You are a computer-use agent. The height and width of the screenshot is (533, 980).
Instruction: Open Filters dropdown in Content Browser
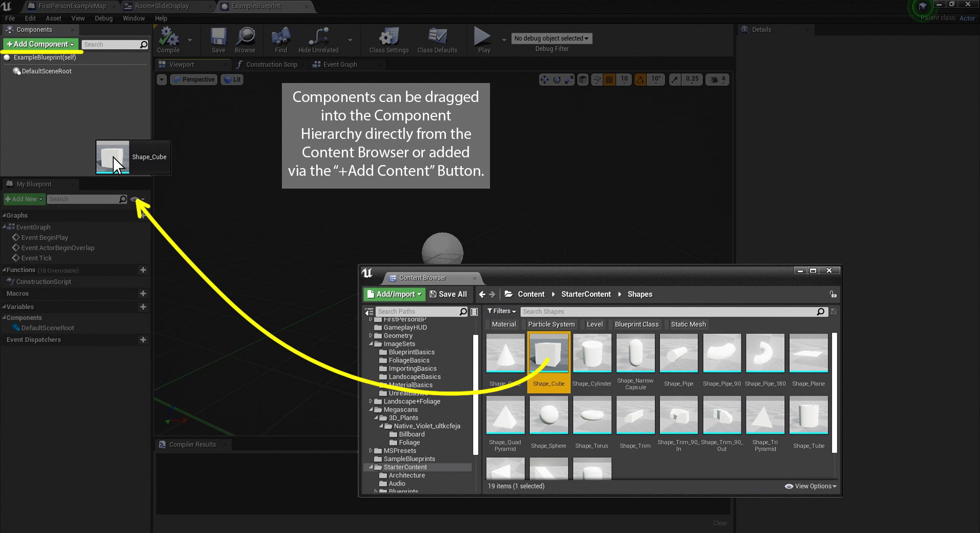pos(501,311)
